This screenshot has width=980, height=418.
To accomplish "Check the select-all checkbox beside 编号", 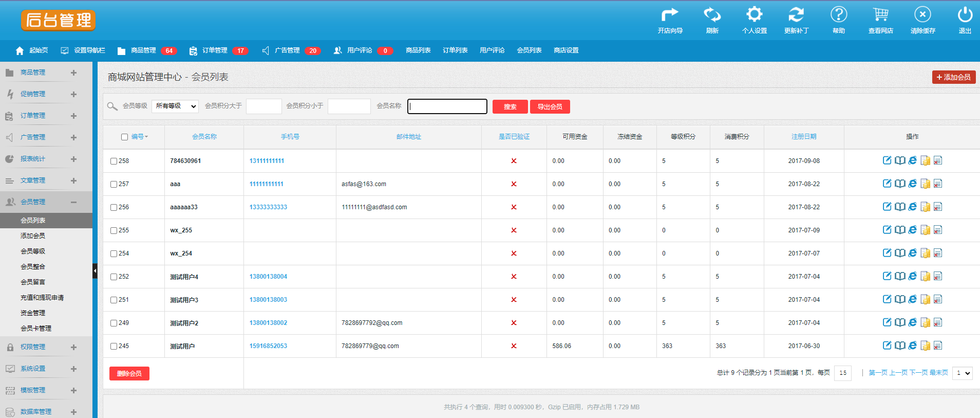I will [x=124, y=137].
